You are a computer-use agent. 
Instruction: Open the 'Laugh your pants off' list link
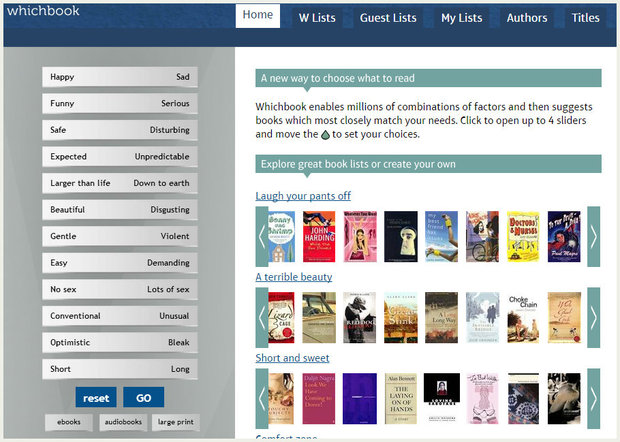pyautogui.click(x=303, y=196)
